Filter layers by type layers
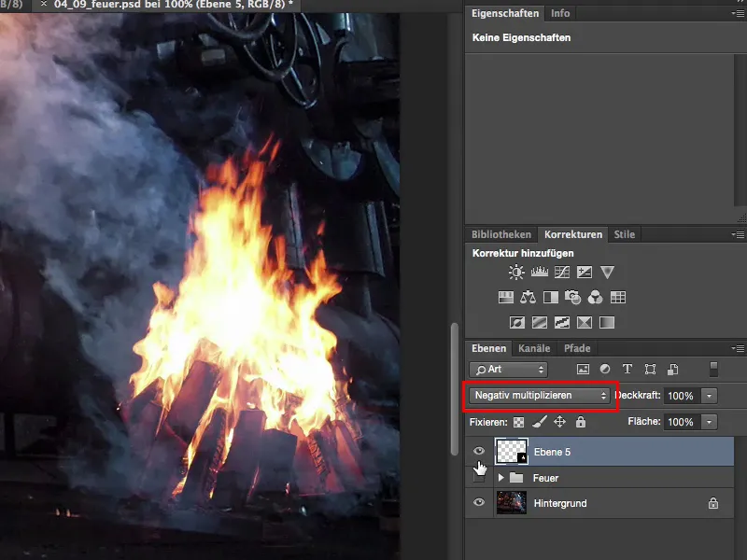747x560 pixels. tap(627, 369)
